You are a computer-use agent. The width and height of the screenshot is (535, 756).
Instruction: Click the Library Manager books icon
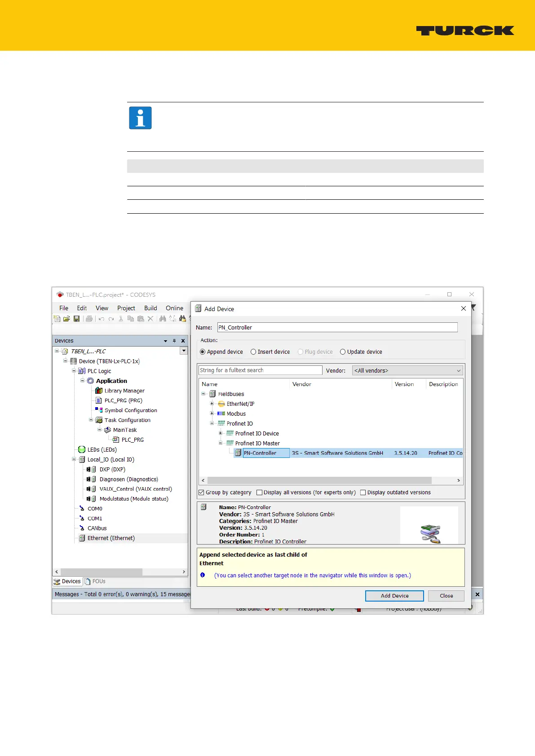pyautogui.click(x=99, y=391)
